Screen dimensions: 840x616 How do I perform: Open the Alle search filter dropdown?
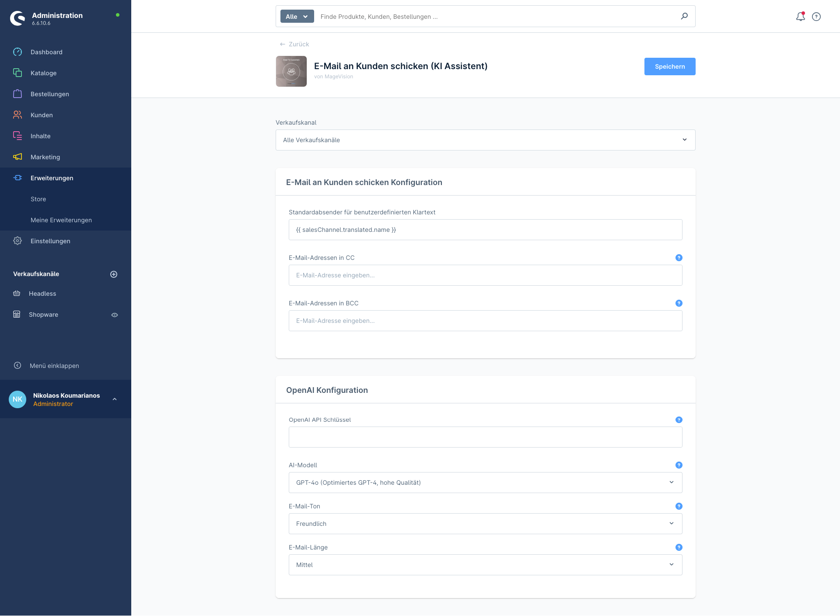point(297,17)
